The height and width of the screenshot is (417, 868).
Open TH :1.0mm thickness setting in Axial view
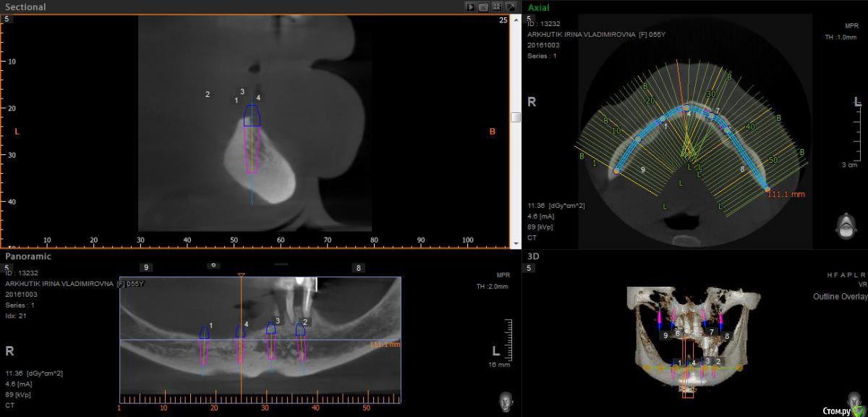click(x=841, y=37)
